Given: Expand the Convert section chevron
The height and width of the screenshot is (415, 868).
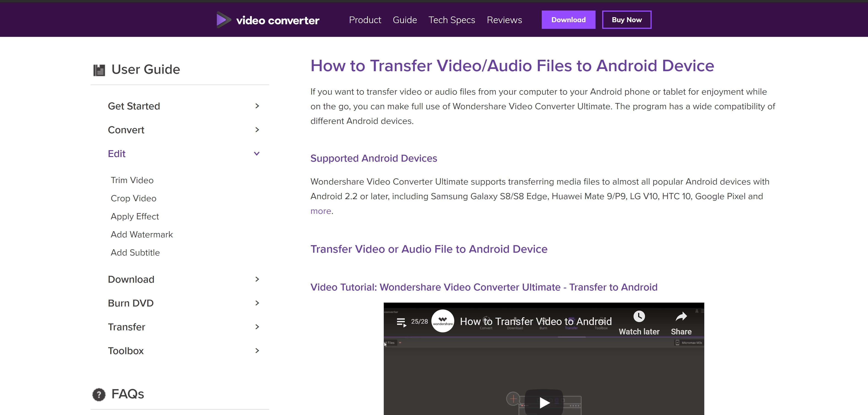Looking at the screenshot, I should [257, 130].
